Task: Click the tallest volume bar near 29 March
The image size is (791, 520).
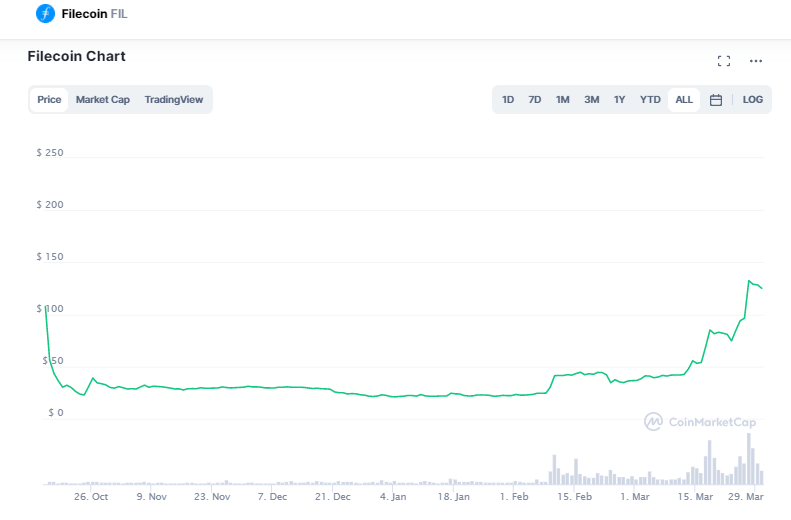Action: (x=749, y=458)
